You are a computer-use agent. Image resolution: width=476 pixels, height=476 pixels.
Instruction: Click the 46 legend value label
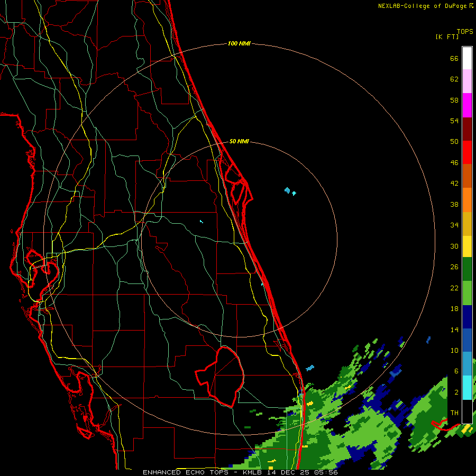pyautogui.click(x=454, y=162)
